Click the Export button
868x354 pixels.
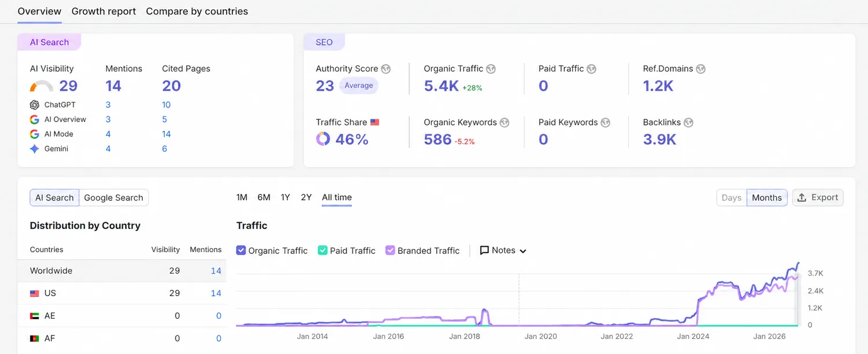coord(818,198)
